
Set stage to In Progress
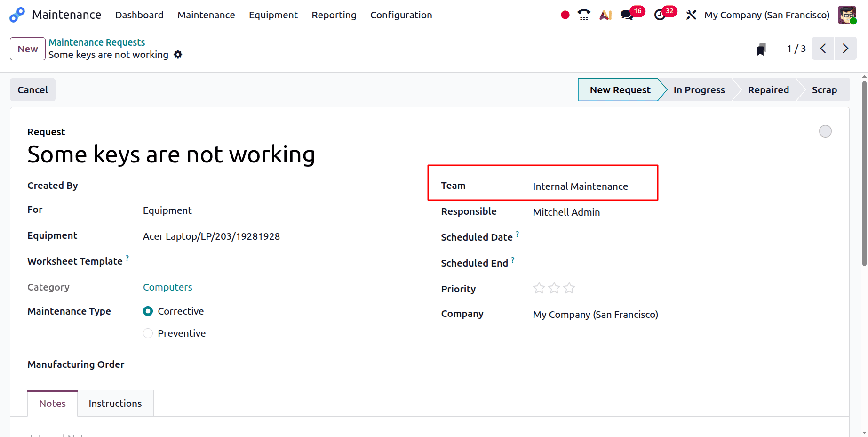699,90
